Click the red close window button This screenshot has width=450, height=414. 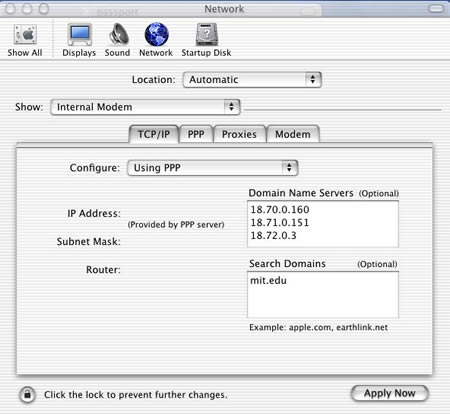pyautogui.click(x=10, y=9)
